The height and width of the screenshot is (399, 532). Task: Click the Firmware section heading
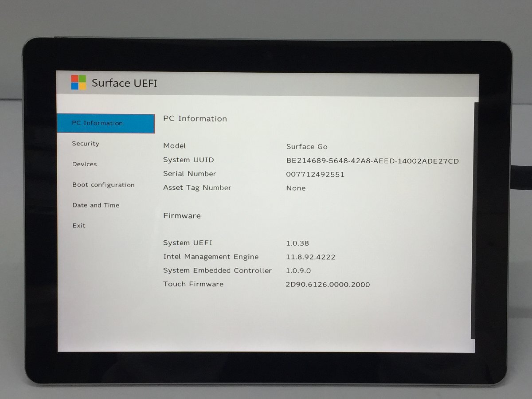tap(182, 216)
